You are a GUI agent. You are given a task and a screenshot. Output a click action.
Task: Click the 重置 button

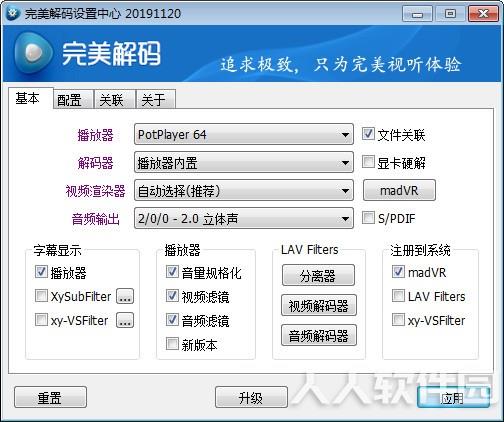point(50,397)
